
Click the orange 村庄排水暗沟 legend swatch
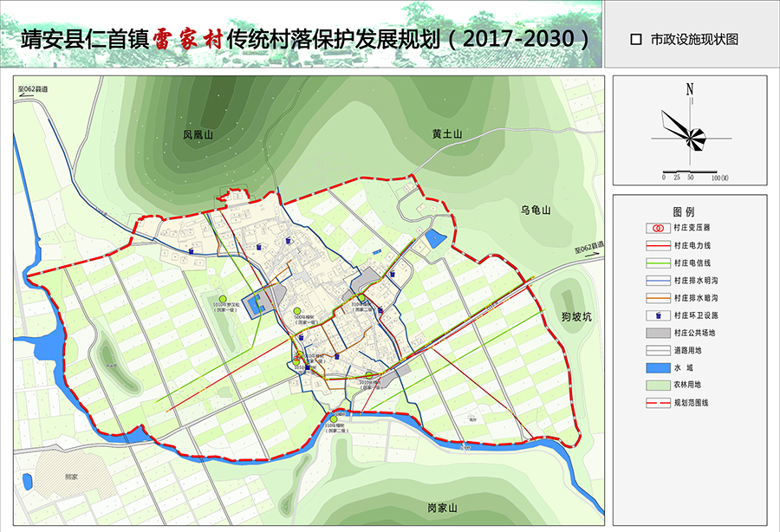tap(658, 298)
